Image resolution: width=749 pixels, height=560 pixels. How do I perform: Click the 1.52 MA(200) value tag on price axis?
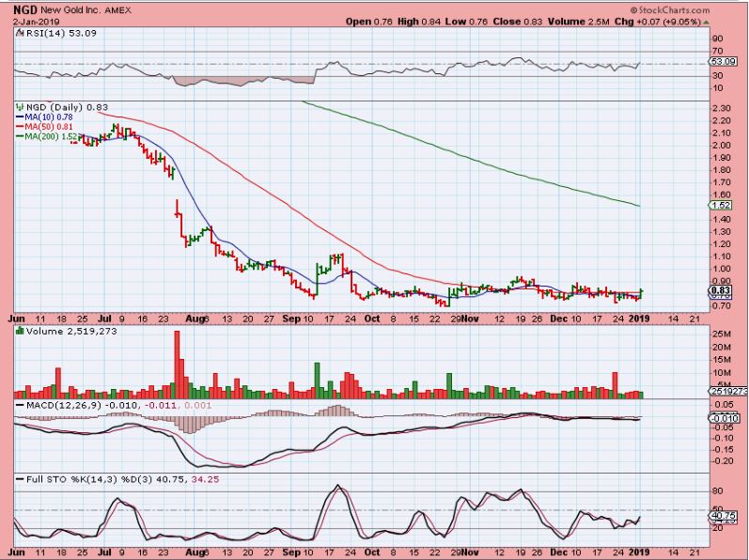click(x=721, y=205)
